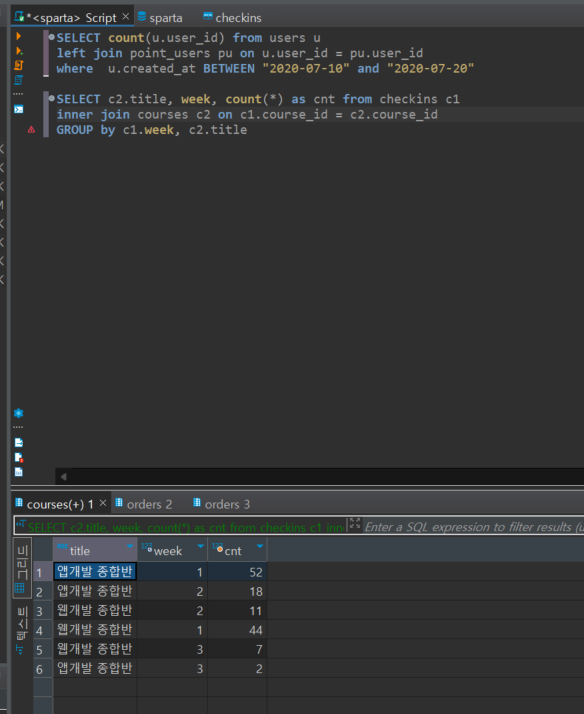Click the 'BETWEEN' keyword in the editor

pos(229,69)
